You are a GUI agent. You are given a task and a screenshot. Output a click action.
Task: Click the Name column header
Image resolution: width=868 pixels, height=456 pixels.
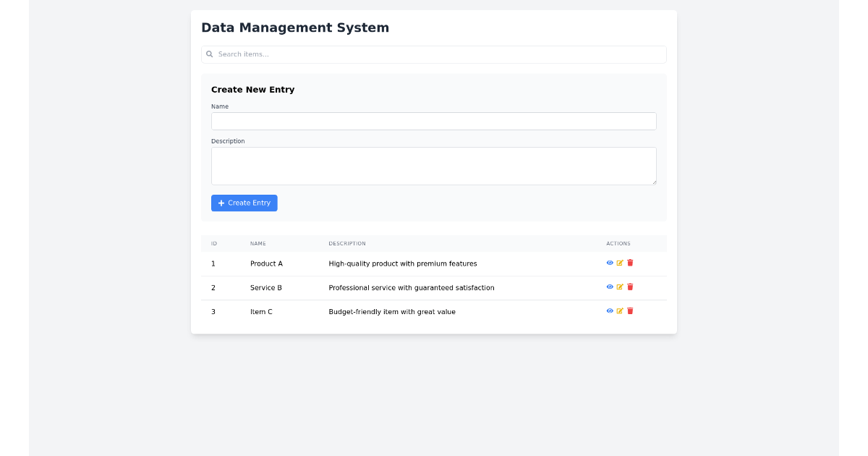click(x=258, y=244)
